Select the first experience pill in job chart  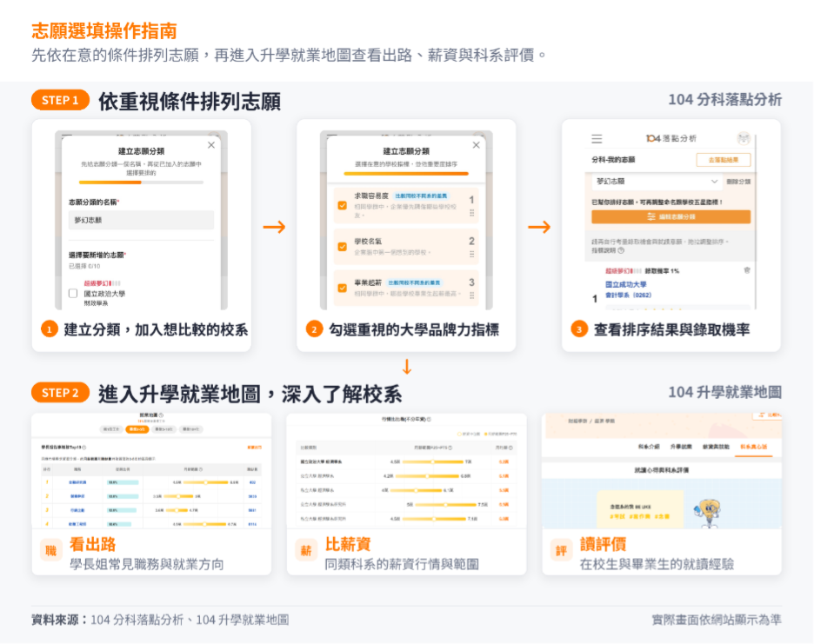[111, 429]
